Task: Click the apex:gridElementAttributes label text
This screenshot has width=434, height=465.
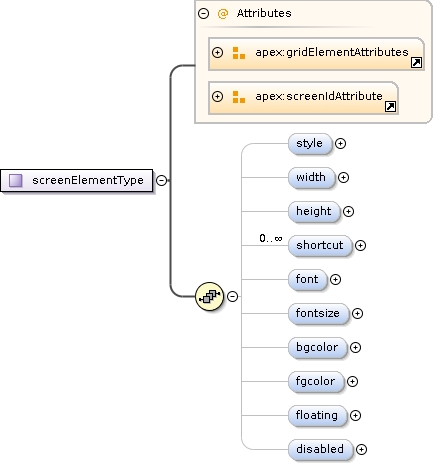Action: coord(332,52)
